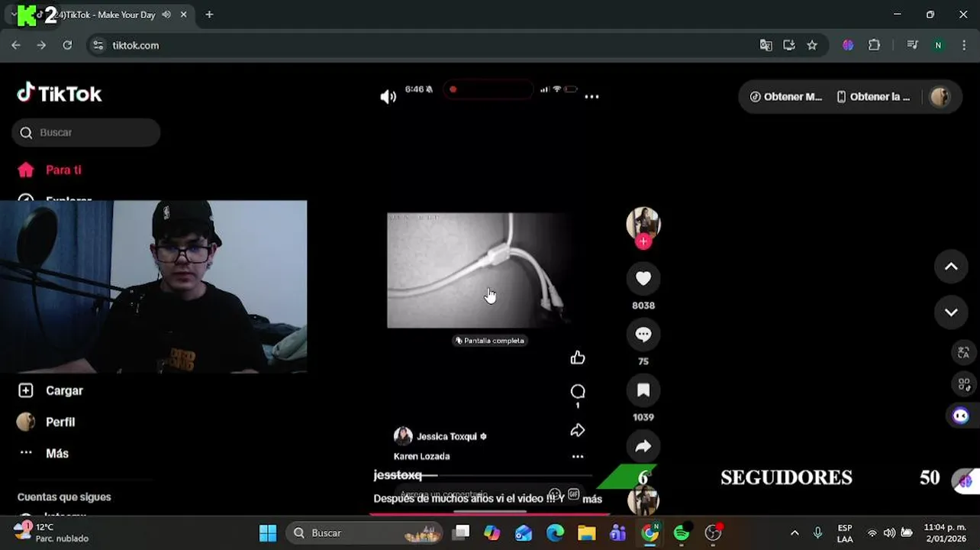Click the thumbs-up icon inside the video
Viewport: 980px width, 550px height.
pyautogui.click(x=578, y=357)
